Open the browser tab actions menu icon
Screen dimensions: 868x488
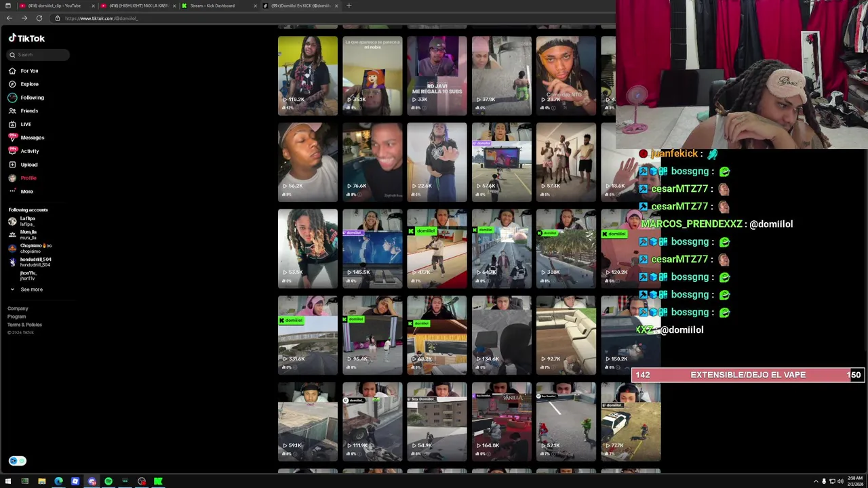[7, 5]
